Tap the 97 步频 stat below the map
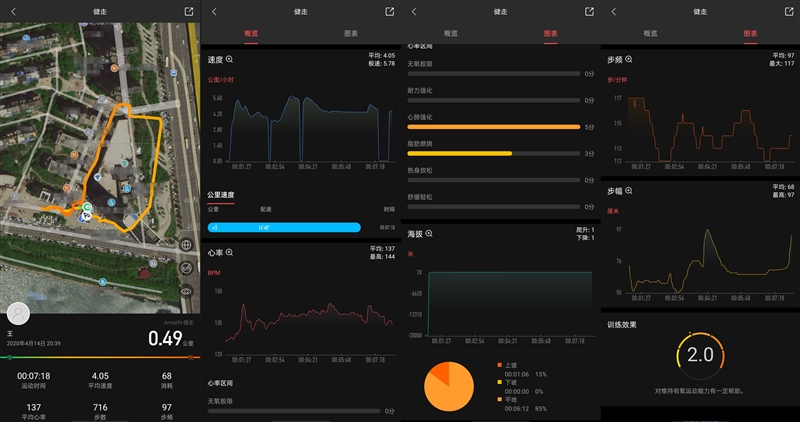This screenshot has height=422, width=800. pyautogui.click(x=166, y=412)
